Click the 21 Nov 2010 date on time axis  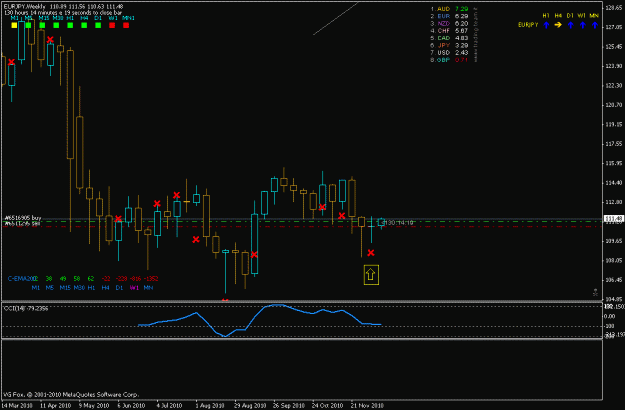click(x=367, y=406)
